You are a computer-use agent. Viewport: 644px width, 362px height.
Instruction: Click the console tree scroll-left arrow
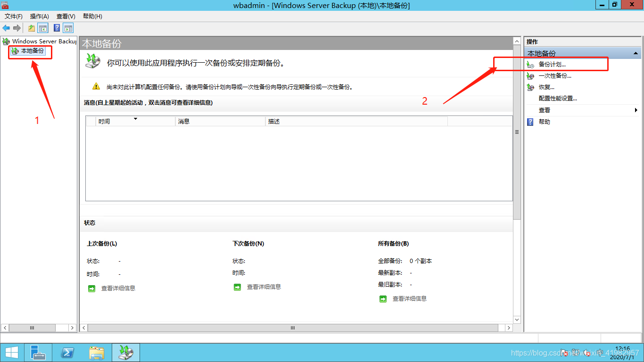coord(5,328)
